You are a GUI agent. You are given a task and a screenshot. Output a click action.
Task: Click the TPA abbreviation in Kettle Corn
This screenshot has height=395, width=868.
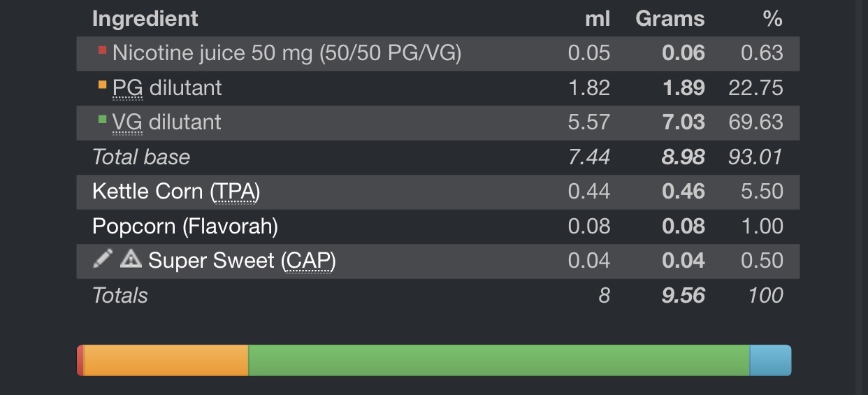[x=235, y=191]
